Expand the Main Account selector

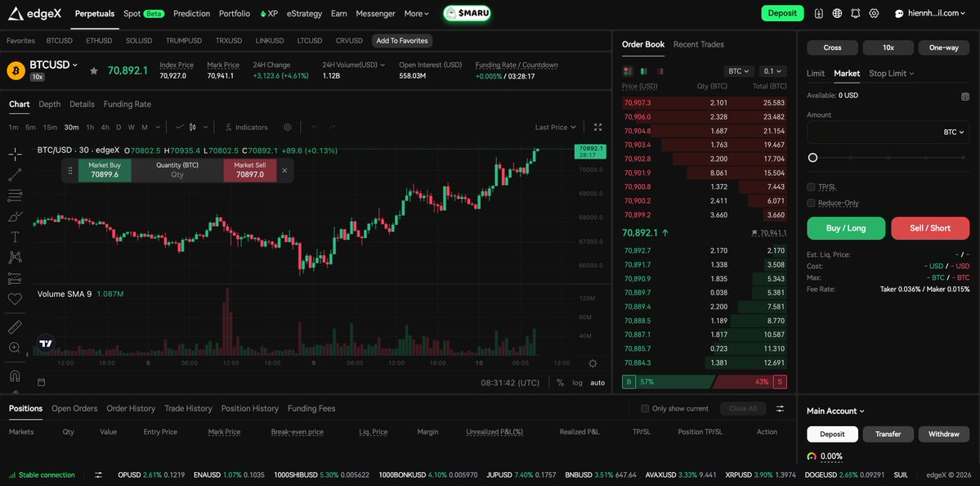click(x=835, y=411)
